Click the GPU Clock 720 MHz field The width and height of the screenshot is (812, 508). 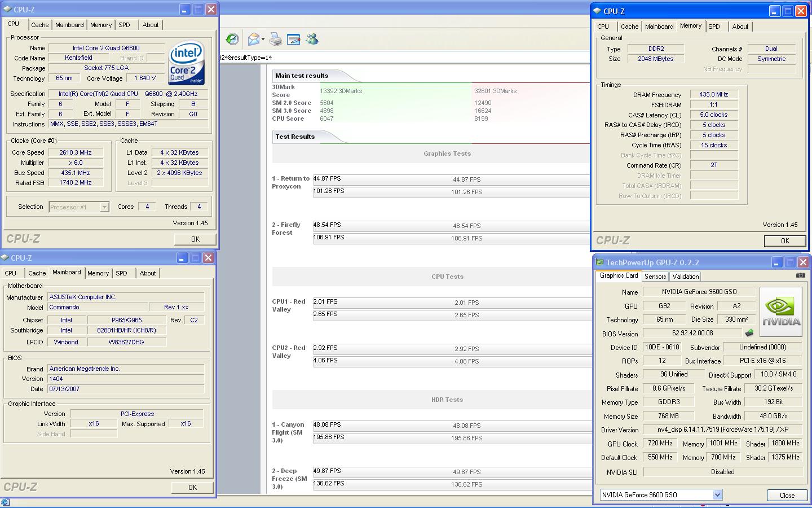660,444
